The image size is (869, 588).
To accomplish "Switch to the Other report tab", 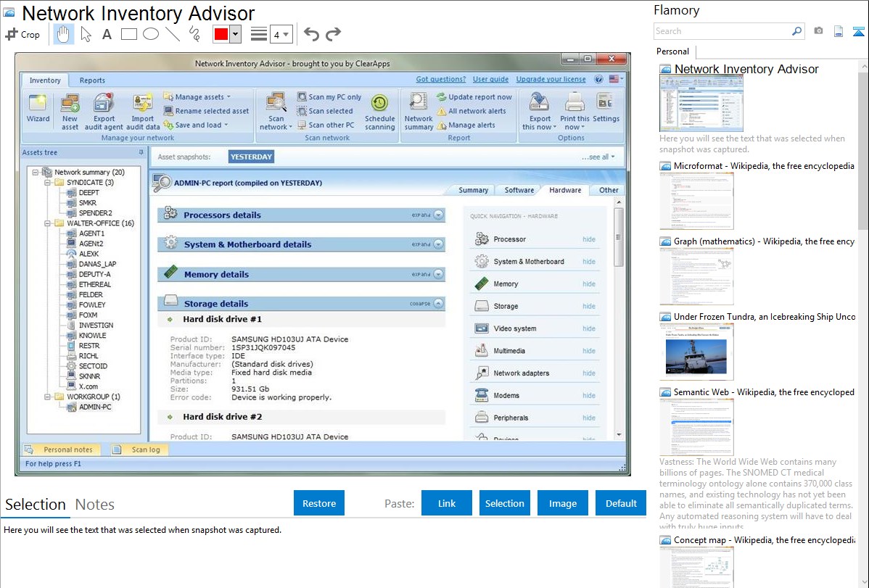I will coord(609,190).
